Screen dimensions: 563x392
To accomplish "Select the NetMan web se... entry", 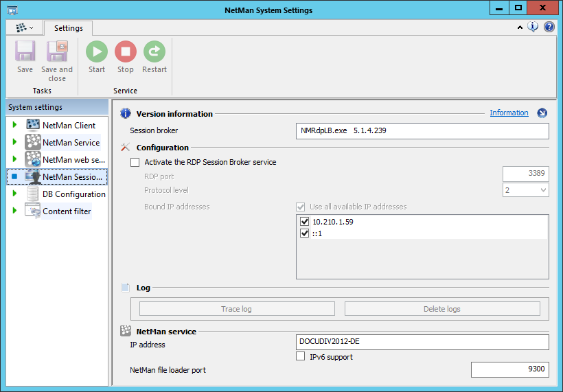I will 73,160.
